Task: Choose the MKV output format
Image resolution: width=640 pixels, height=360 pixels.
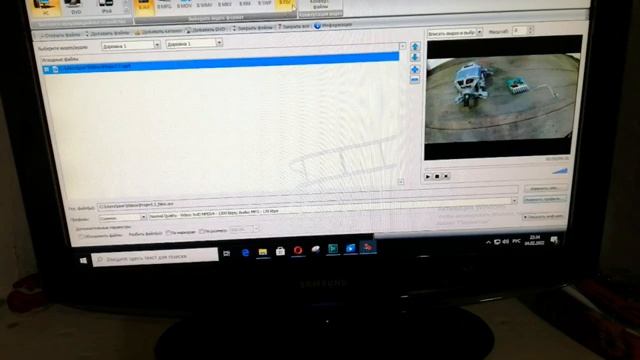Action: pos(224,4)
